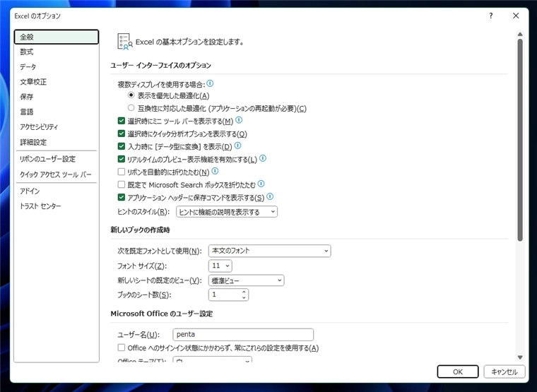537x392 pixels.
Task: Open 保存 options category
Action: click(57, 97)
